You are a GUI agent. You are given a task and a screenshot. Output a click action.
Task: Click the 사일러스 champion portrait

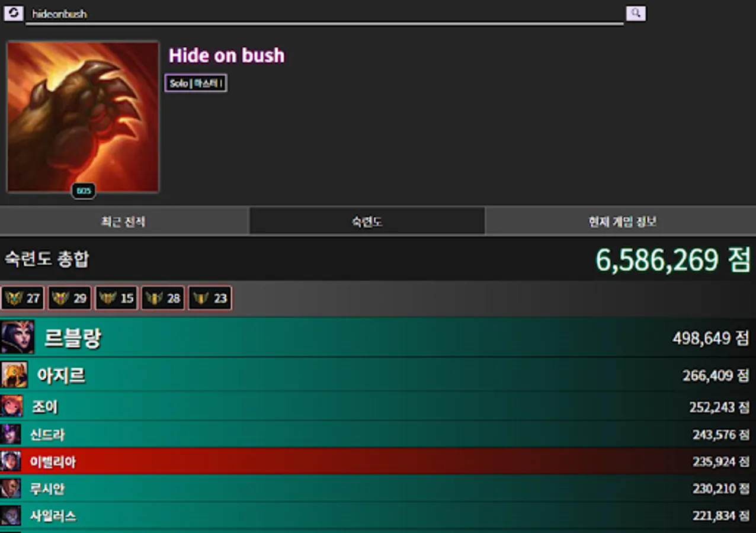[11, 515]
